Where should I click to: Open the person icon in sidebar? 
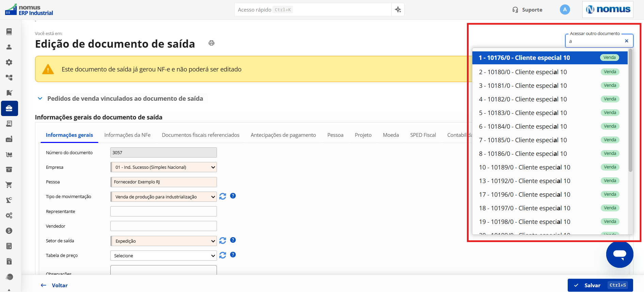[x=9, y=47]
